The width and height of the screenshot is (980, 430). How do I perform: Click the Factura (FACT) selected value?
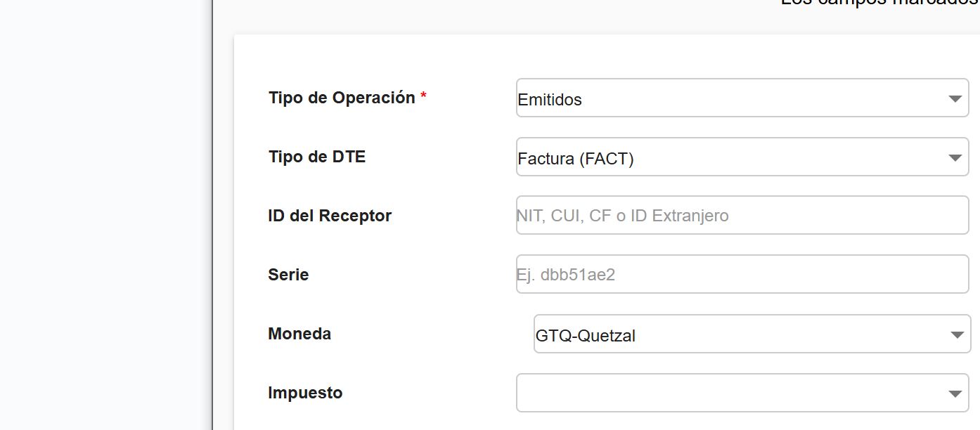click(x=576, y=159)
